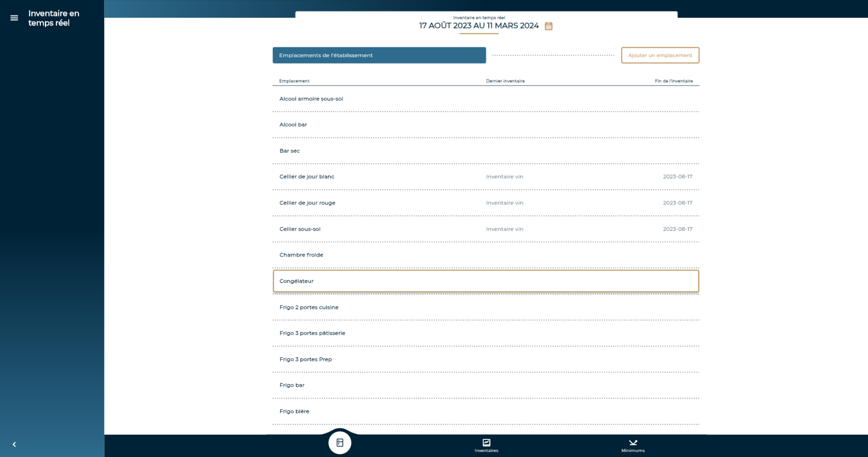Select the Frigo bar location

coord(486,385)
